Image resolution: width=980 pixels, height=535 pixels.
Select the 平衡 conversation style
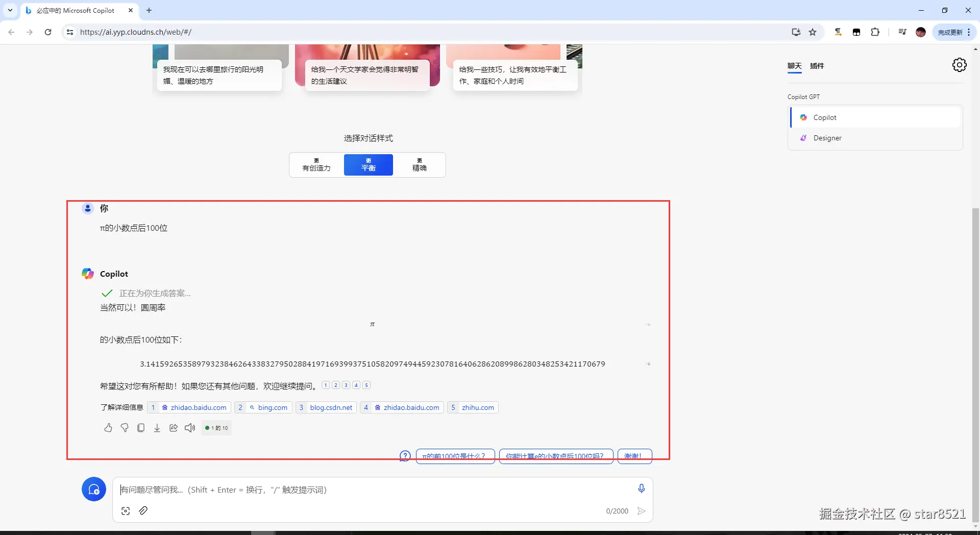point(369,165)
